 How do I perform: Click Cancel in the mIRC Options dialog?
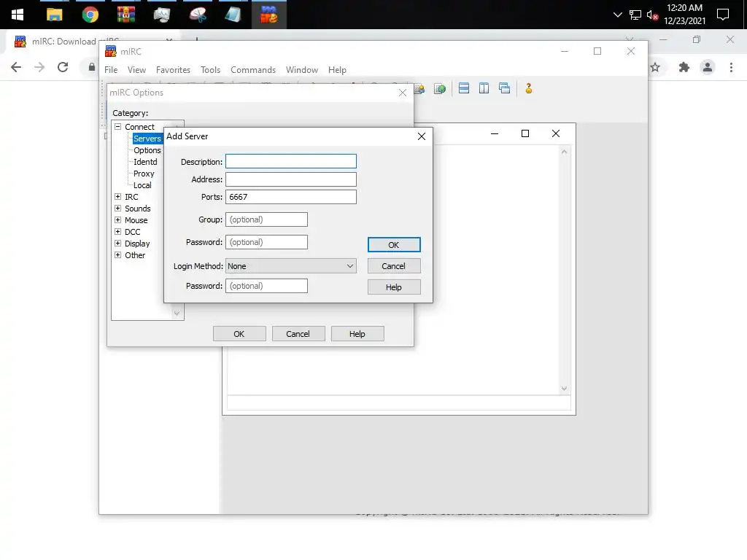(298, 334)
